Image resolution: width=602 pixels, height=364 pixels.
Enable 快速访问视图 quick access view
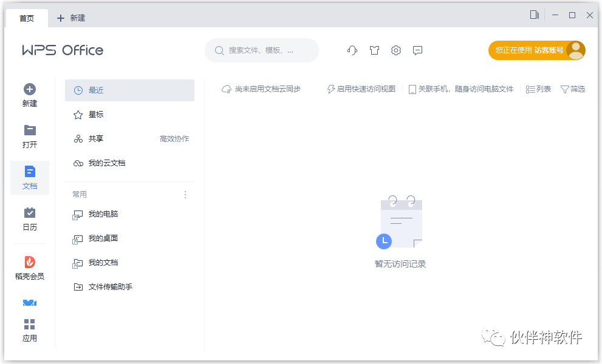[361, 88]
